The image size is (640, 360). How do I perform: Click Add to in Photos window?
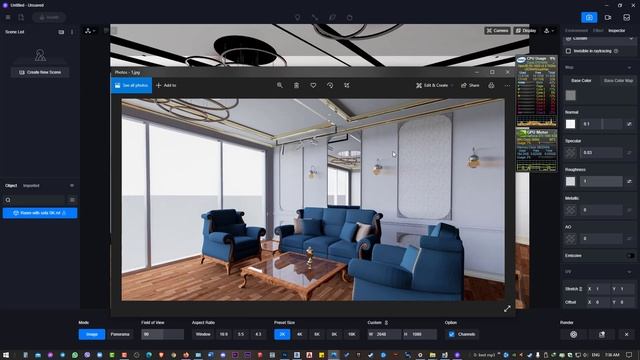166,85
